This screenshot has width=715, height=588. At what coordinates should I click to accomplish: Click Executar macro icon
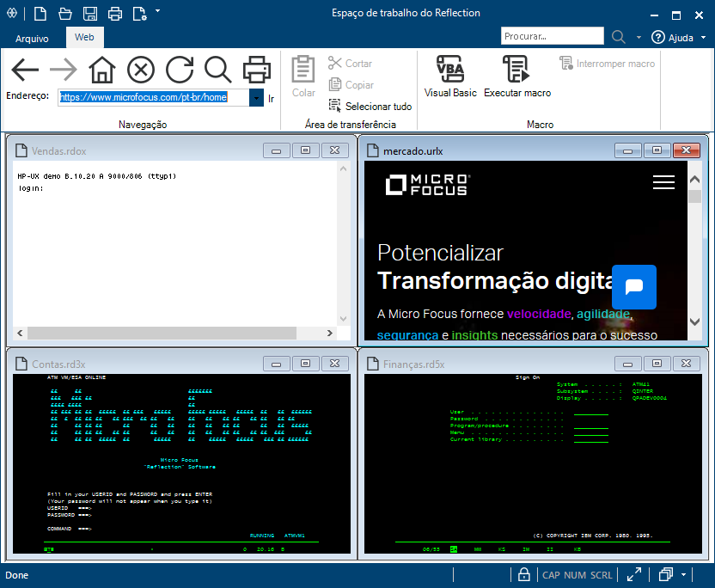tap(516, 76)
